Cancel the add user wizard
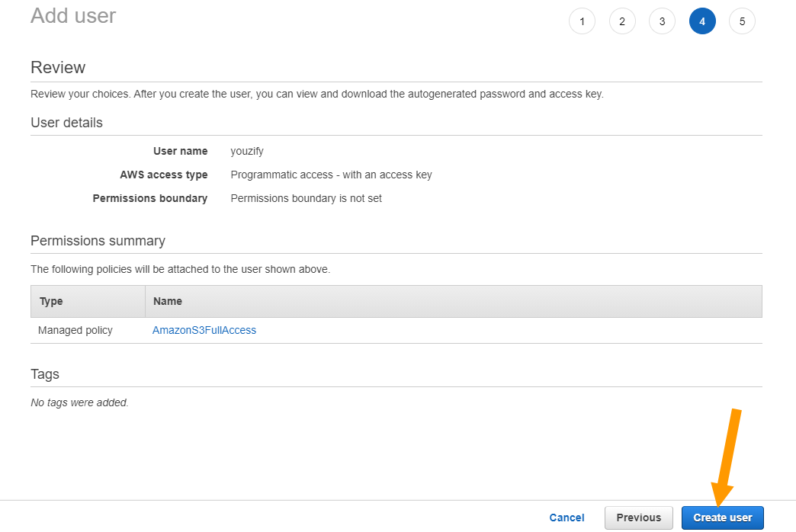 click(567, 518)
